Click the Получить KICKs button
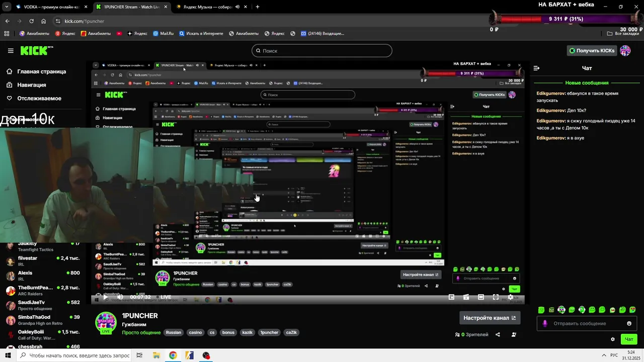The image size is (644, 362). (x=592, y=51)
